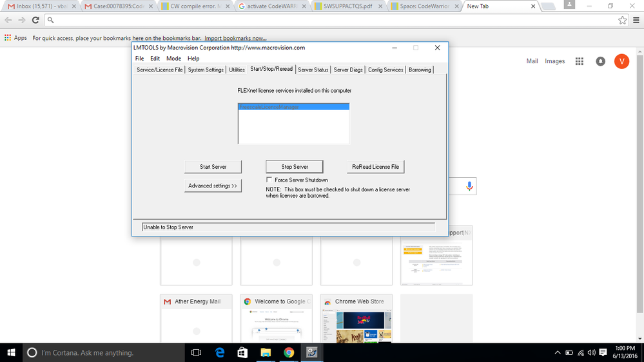Viewport: 644px width, 362px height.
Task: Open Chrome user profile button in title bar
Action: 569,5
